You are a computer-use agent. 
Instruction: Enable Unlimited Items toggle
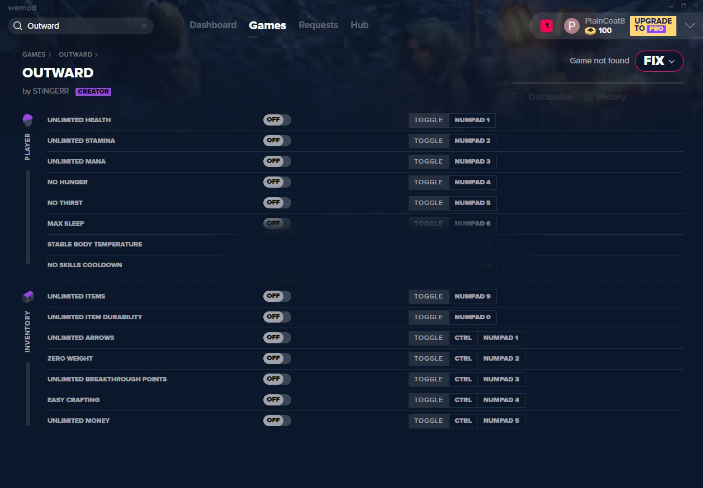[x=277, y=296]
